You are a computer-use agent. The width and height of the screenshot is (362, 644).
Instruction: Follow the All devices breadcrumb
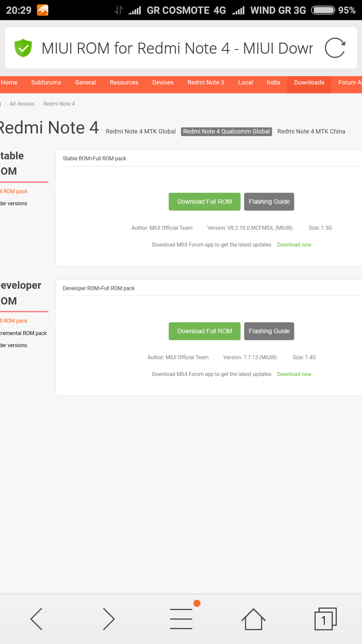tap(22, 104)
